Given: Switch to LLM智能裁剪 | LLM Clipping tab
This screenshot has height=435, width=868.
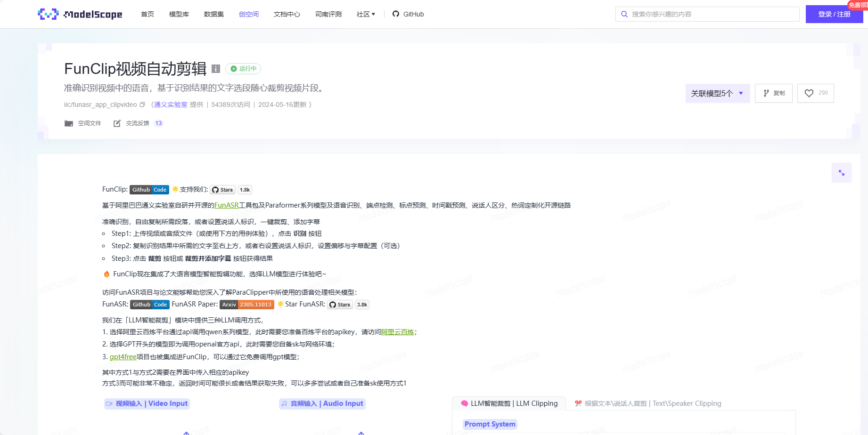Looking at the screenshot, I should 509,403.
